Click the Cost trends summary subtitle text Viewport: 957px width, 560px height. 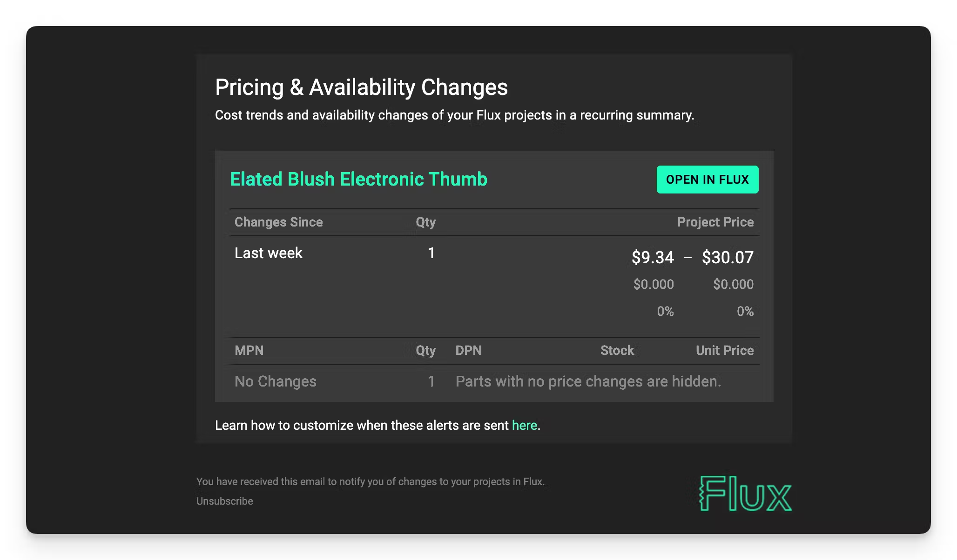454,115
